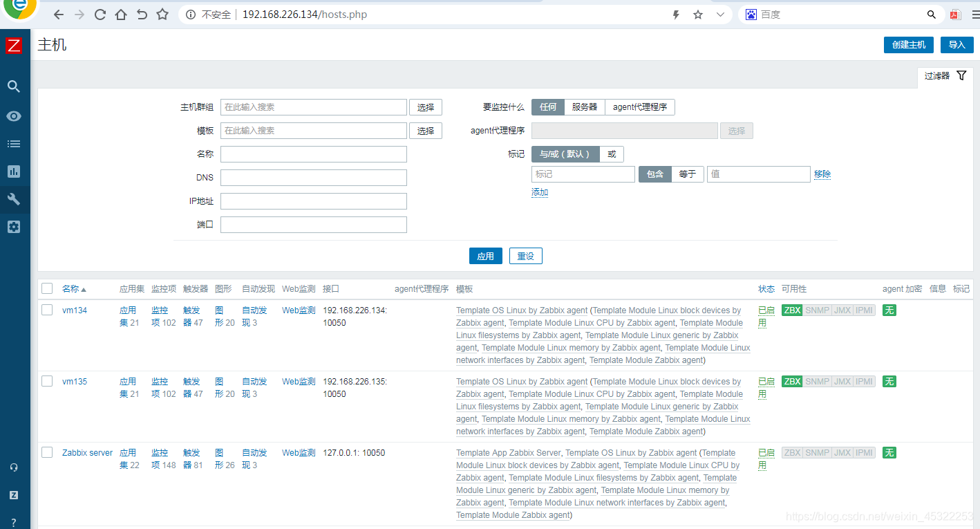Click 添加 tag link
The image size is (980, 529).
(540, 192)
